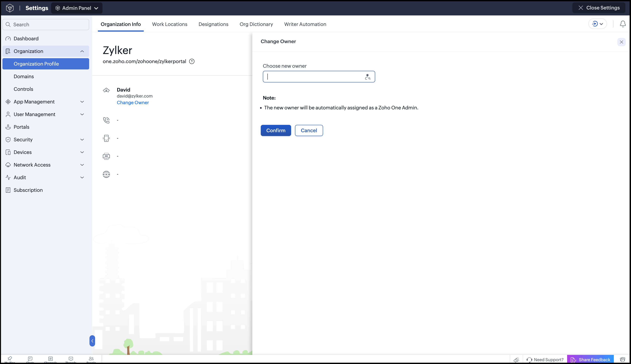Click the notifications bell icon

pyautogui.click(x=623, y=24)
